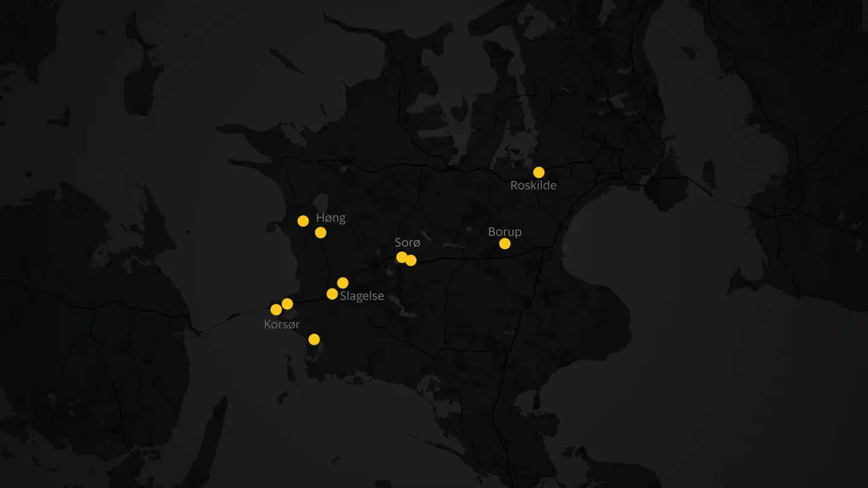Click the Sorø town label
868x488 pixels.
407,243
